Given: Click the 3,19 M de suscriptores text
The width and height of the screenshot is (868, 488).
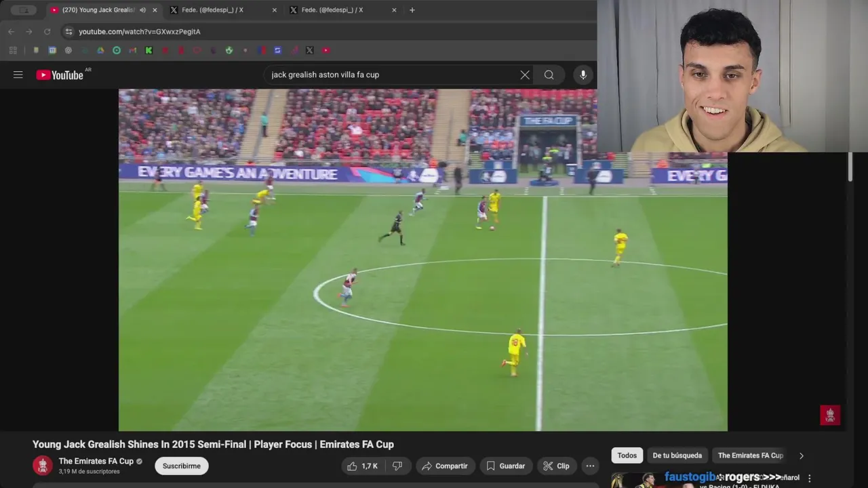Looking at the screenshot, I should point(89,472).
